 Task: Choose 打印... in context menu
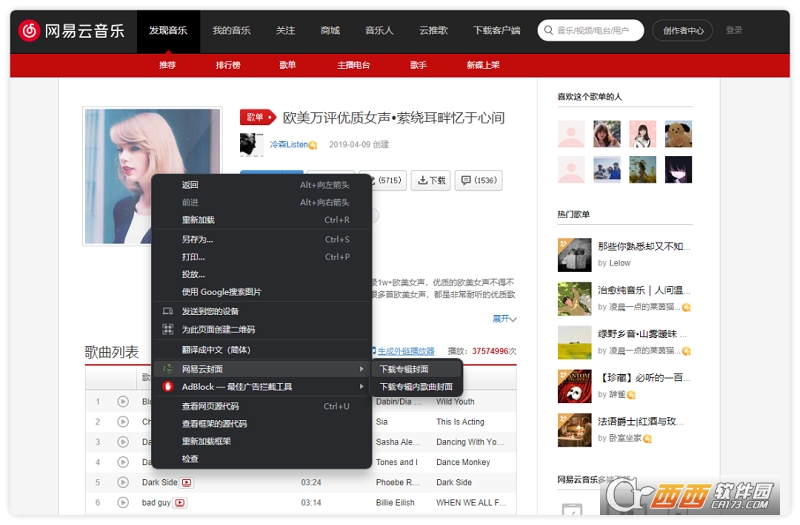click(x=261, y=257)
